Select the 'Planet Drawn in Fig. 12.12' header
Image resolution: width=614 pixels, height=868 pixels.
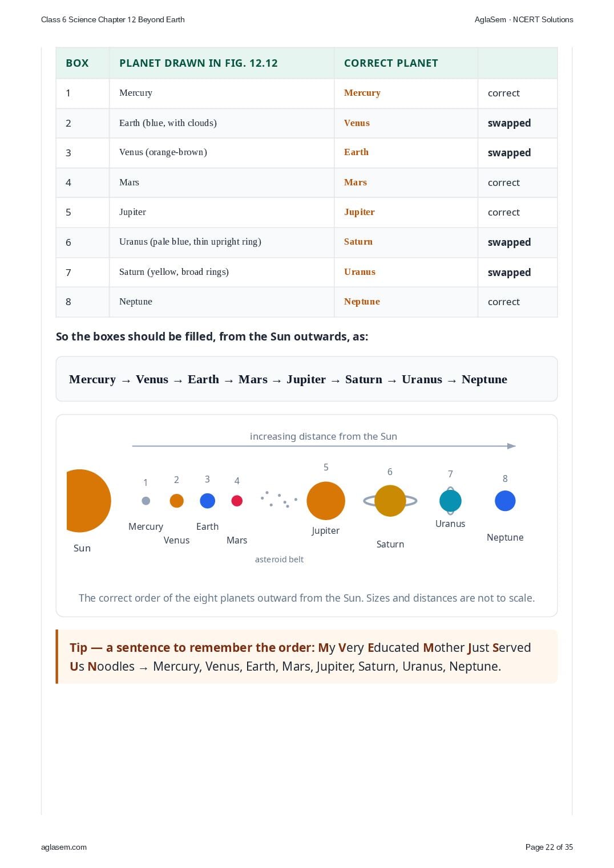pyautogui.click(x=198, y=63)
